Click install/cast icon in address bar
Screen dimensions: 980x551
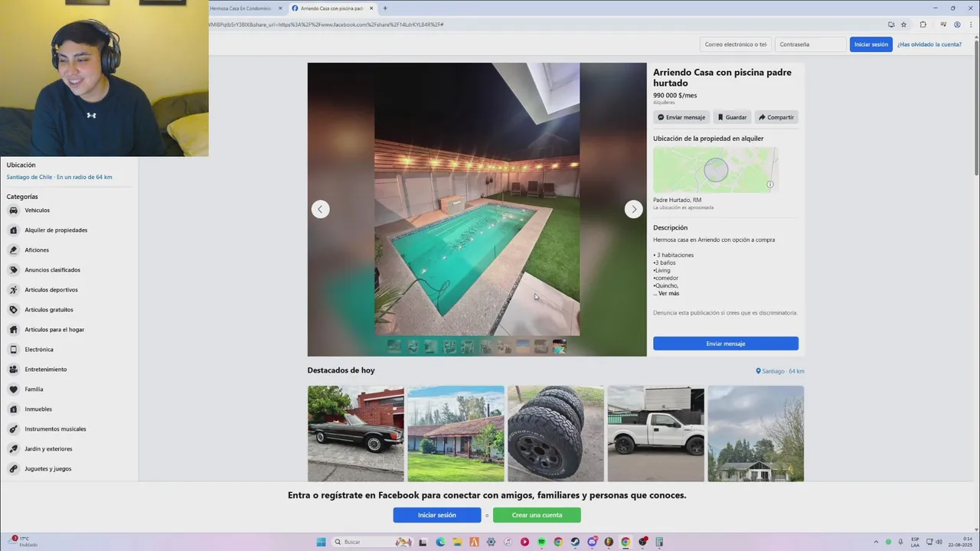click(x=890, y=24)
